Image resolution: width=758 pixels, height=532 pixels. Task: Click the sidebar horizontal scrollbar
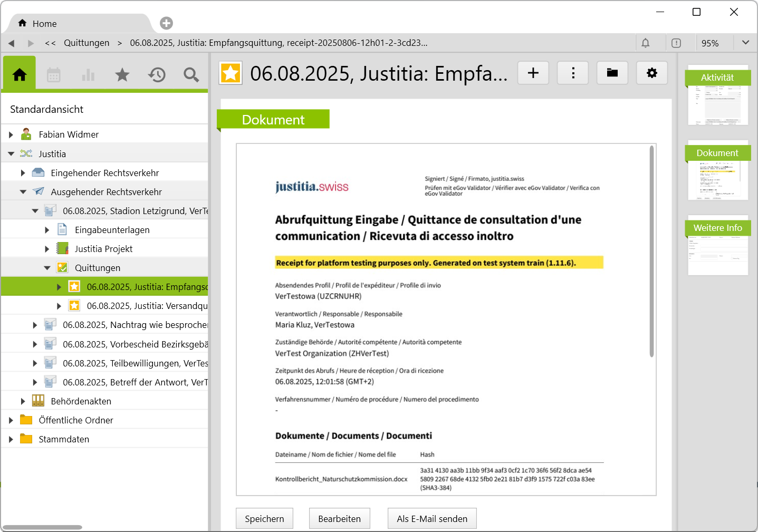point(42,527)
